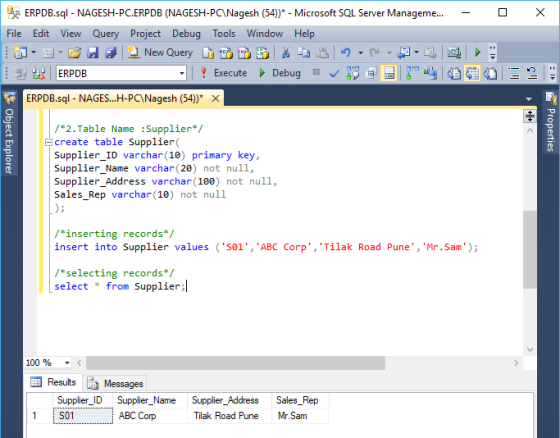
Task: Toggle Results to Grid mode
Action: click(472, 74)
